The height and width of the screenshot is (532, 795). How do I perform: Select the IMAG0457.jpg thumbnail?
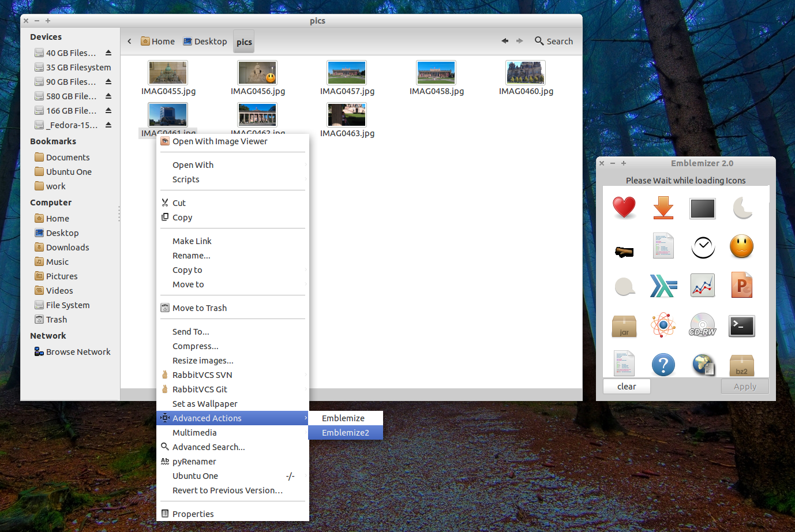pyautogui.click(x=346, y=72)
